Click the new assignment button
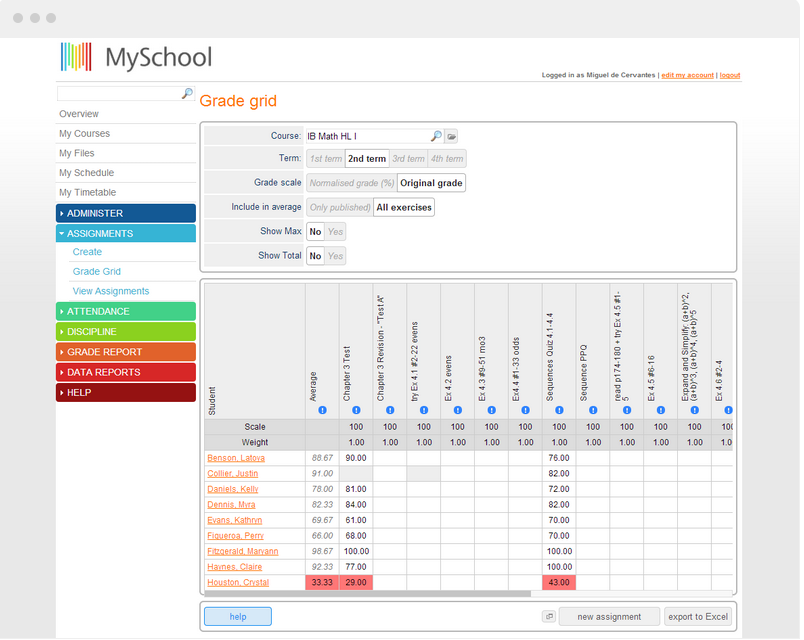The height and width of the screenshot is (640, 804). pos(609,616)
